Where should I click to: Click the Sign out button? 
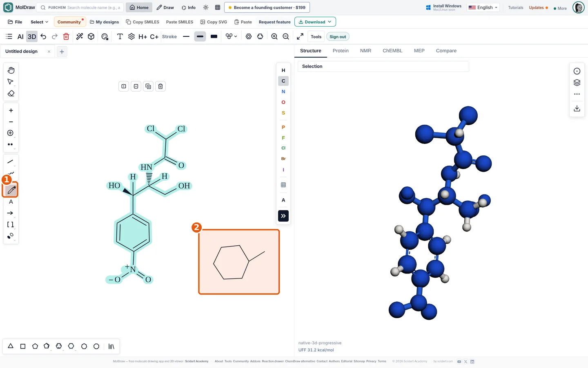coord(338,37)
